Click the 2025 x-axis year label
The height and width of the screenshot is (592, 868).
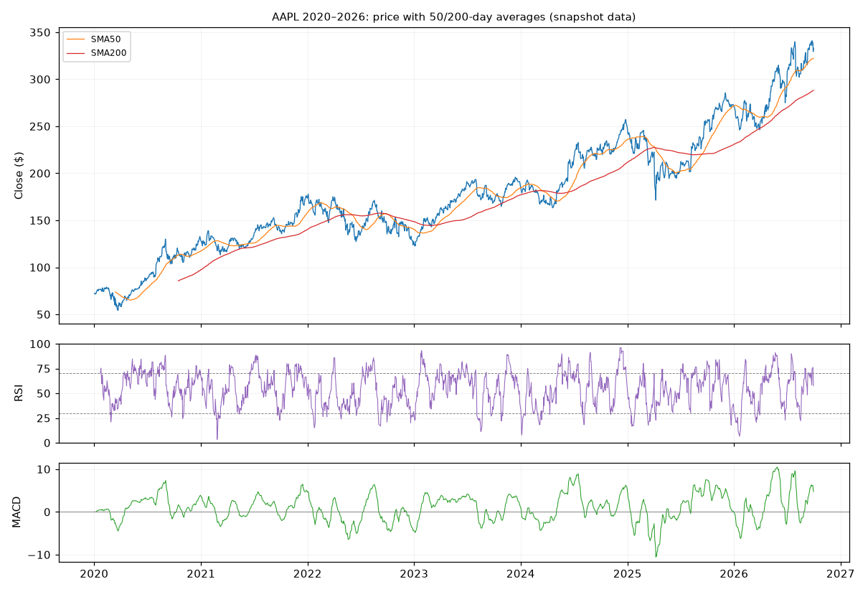628,574
